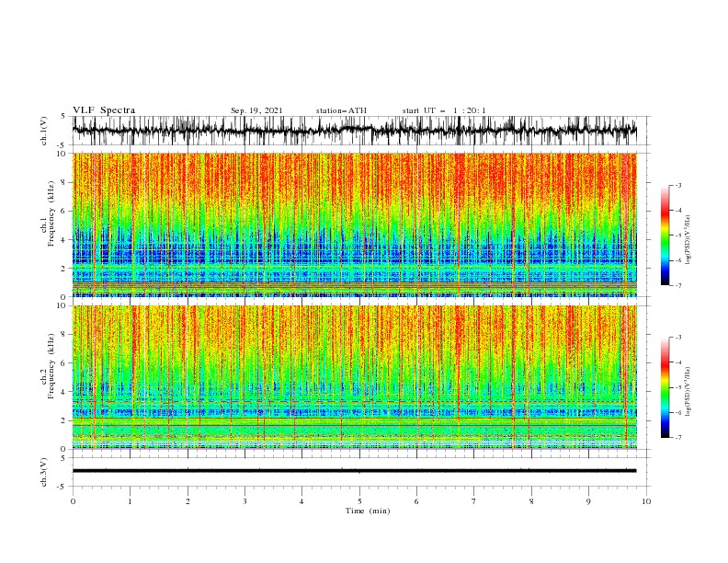Click time axis tick label '10'
This screenshot has width=728, height=563.
point(646,501)
